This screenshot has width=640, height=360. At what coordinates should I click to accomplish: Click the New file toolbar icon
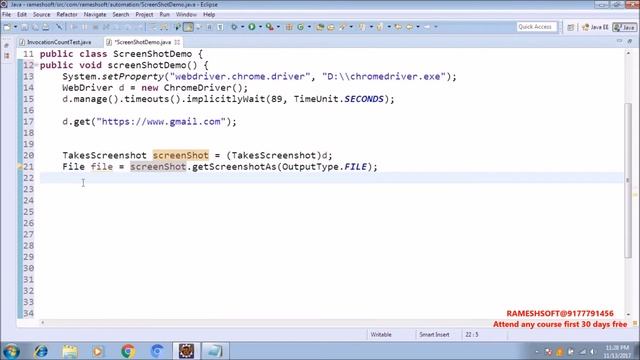7,27
